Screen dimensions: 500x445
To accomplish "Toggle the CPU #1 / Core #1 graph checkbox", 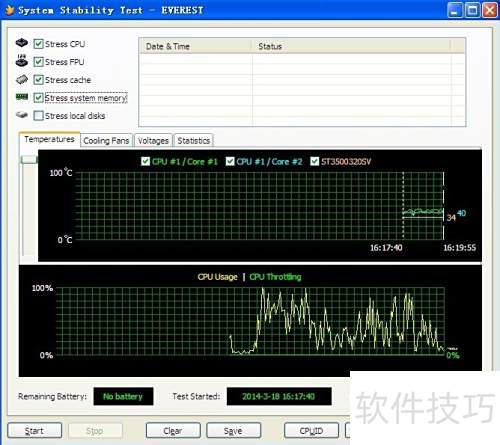I will 145,161.
